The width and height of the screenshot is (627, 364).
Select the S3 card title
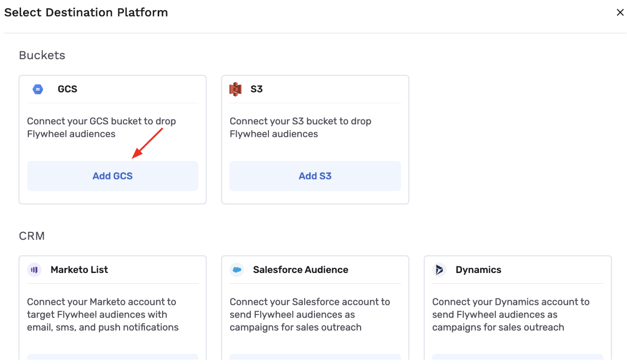coord(257,89)
